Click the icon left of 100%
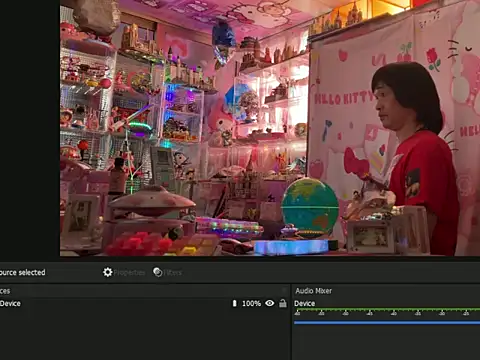The height and width of the screenshot is (360, 480). [x=234, y=303]
